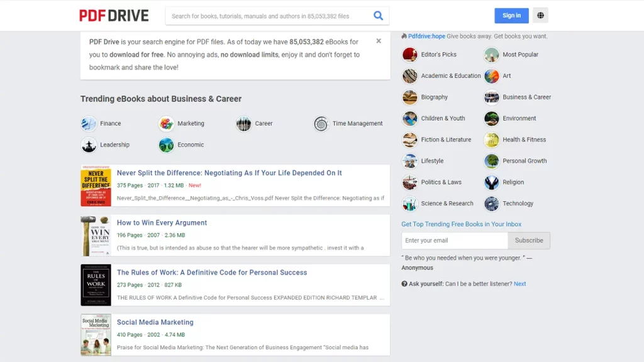The image size is (644, 362).
Task: Click the Anonymous quote author text
Action: pos(417,268)
